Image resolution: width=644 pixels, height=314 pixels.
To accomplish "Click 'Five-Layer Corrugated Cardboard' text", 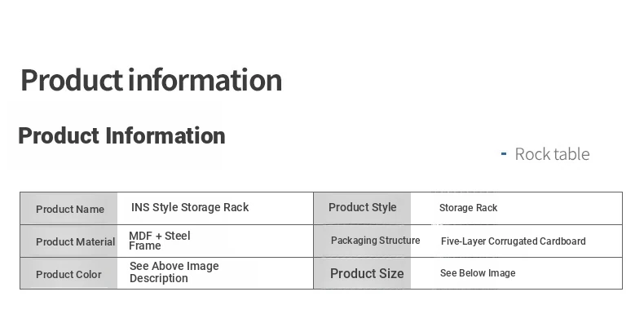I will (x=513, y=241).
